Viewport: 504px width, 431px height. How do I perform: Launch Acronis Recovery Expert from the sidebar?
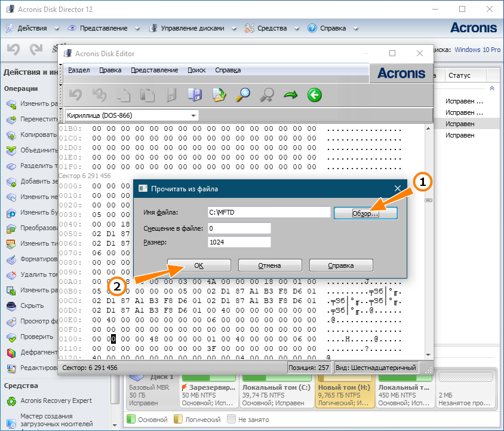click(56, 400)
